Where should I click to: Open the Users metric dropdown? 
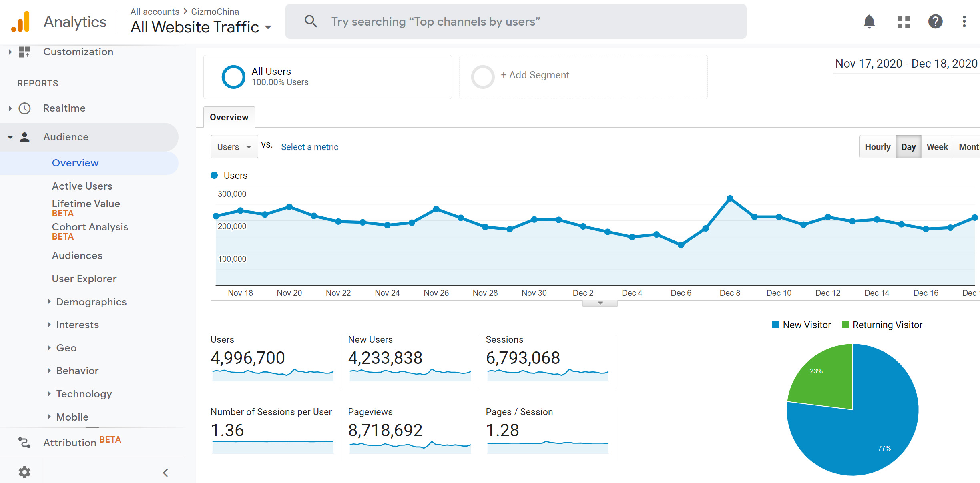tap(234, 147)
